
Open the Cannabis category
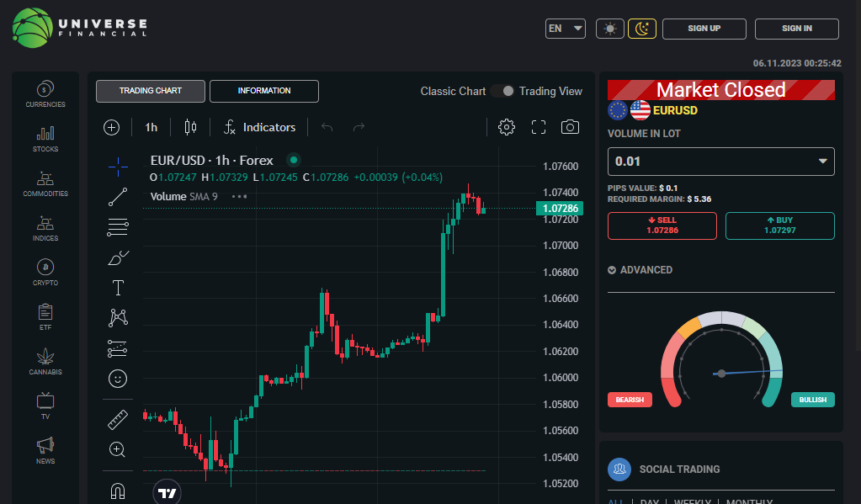pyautogui.click(x=45, y=362)
